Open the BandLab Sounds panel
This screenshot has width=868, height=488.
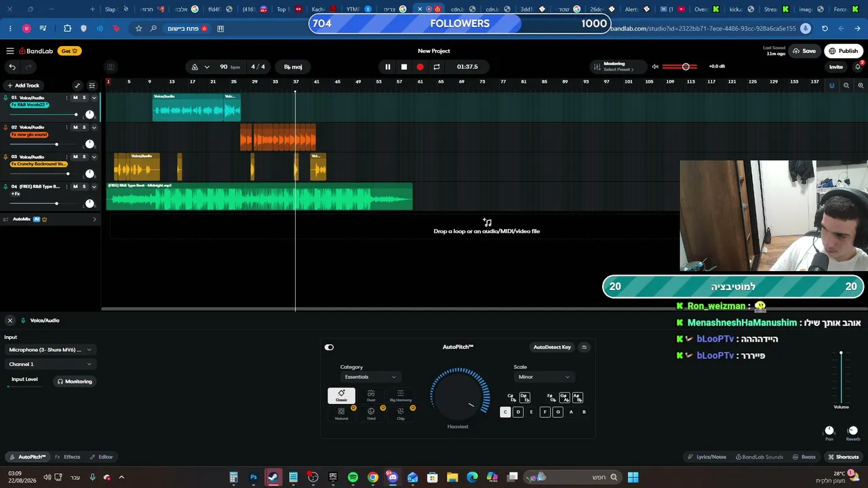[759, 457]
